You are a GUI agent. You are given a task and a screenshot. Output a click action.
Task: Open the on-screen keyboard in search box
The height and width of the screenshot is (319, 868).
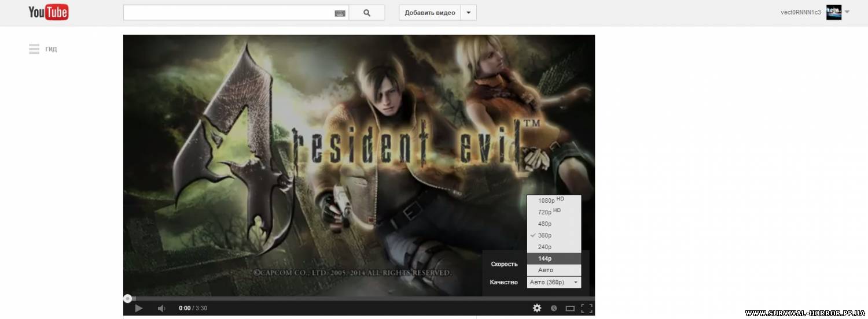[x=340, y=13]
